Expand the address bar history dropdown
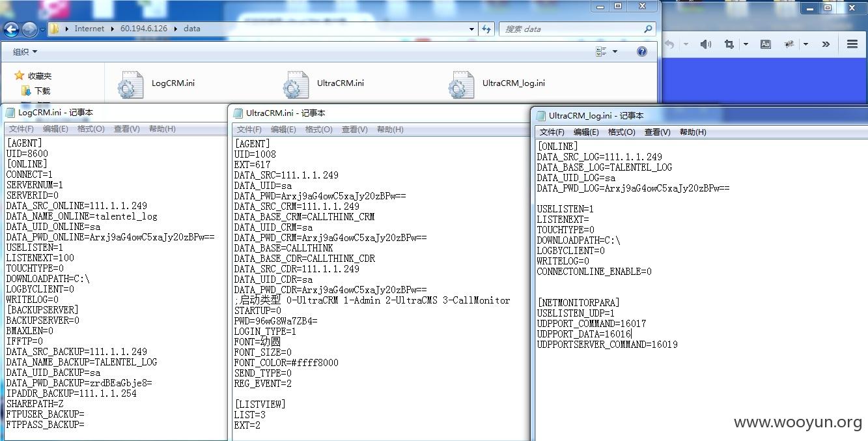Screen dimensions: 868x441 pos(472,29)
